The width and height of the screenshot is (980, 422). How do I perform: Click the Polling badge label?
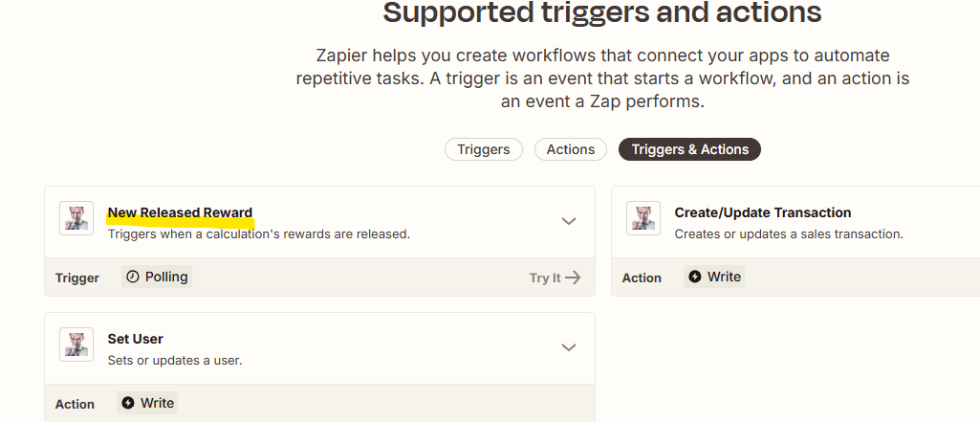click(156, 277)
